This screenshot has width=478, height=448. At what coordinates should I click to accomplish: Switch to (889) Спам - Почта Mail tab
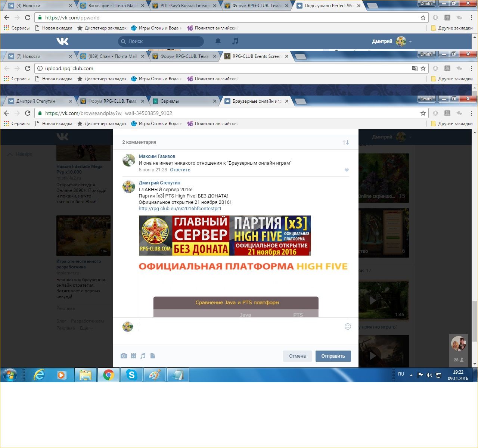[112, 56]
